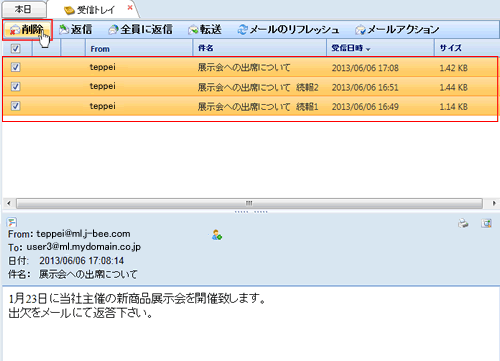
Task: Select the 受信トレイ tab
Action: pos(90,10)
